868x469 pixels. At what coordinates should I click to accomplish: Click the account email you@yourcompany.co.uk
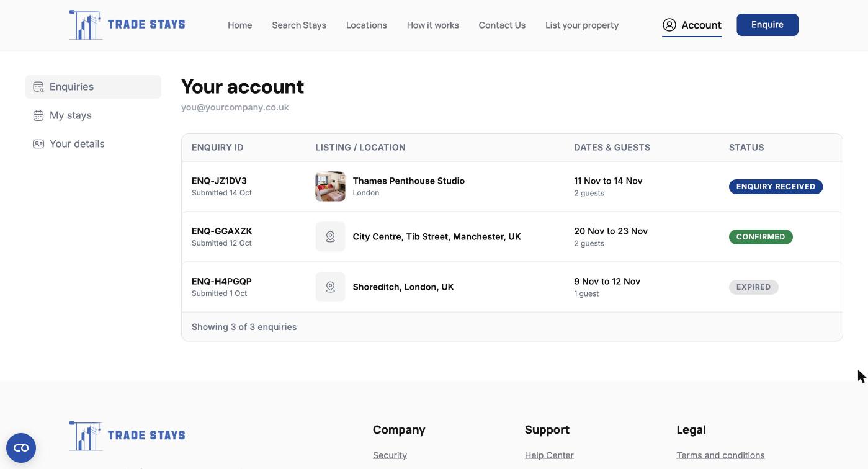235,107
